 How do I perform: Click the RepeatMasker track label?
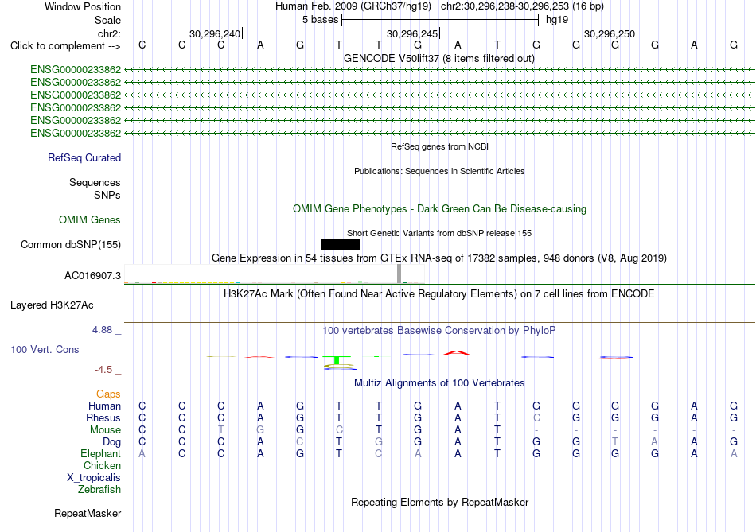88,513
